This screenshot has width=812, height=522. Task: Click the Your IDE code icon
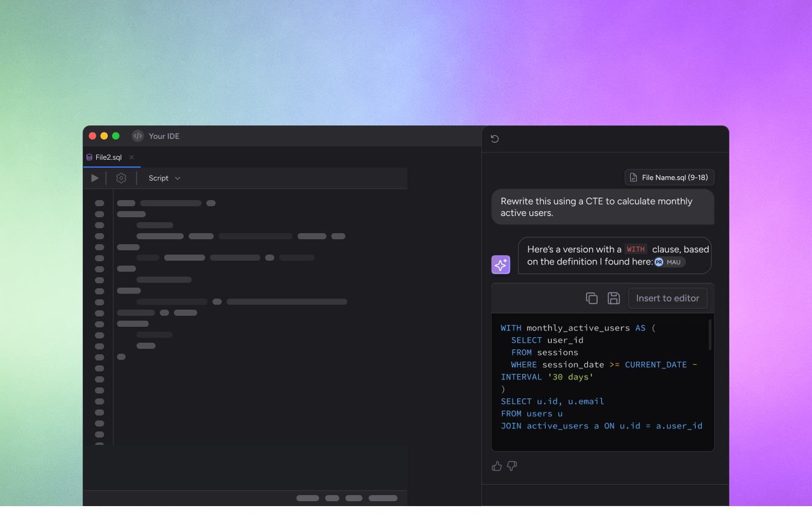tap(138, 136)
